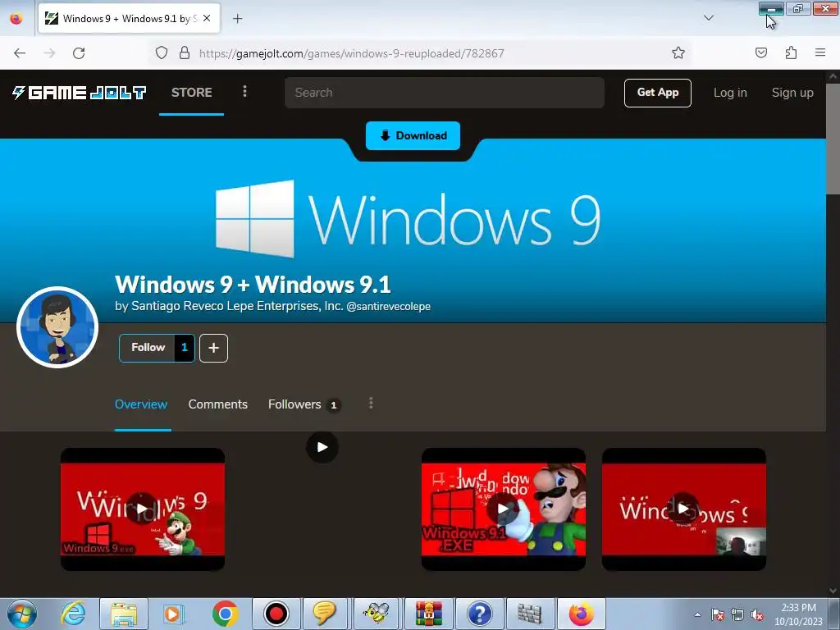
Task: Switch to the Overview tab
Action: point(141,404)
